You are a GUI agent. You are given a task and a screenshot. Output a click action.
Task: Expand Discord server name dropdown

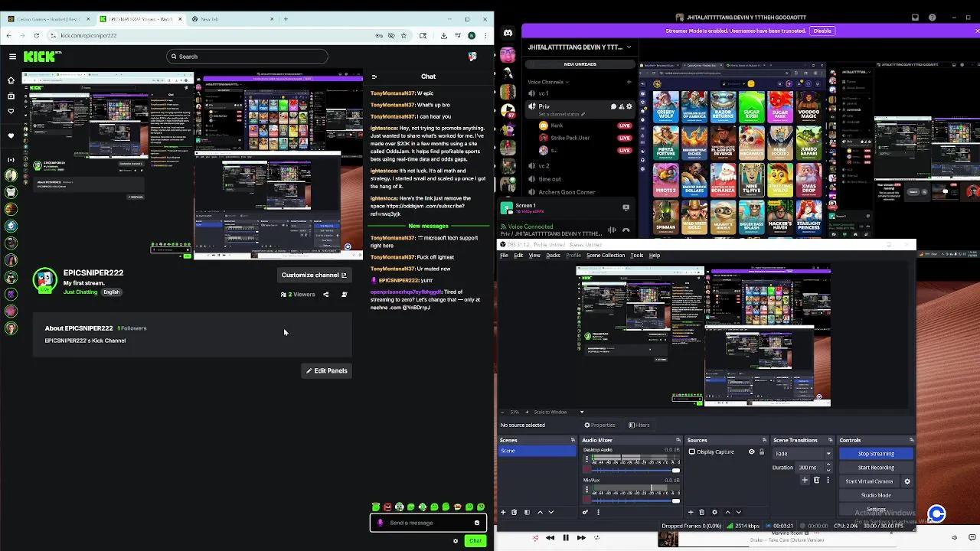pos(629,47)
